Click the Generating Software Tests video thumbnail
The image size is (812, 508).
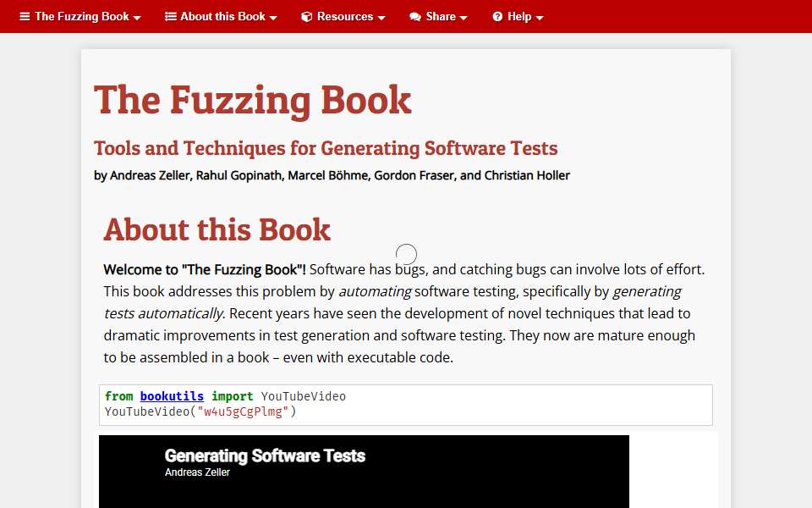point(364,472)
